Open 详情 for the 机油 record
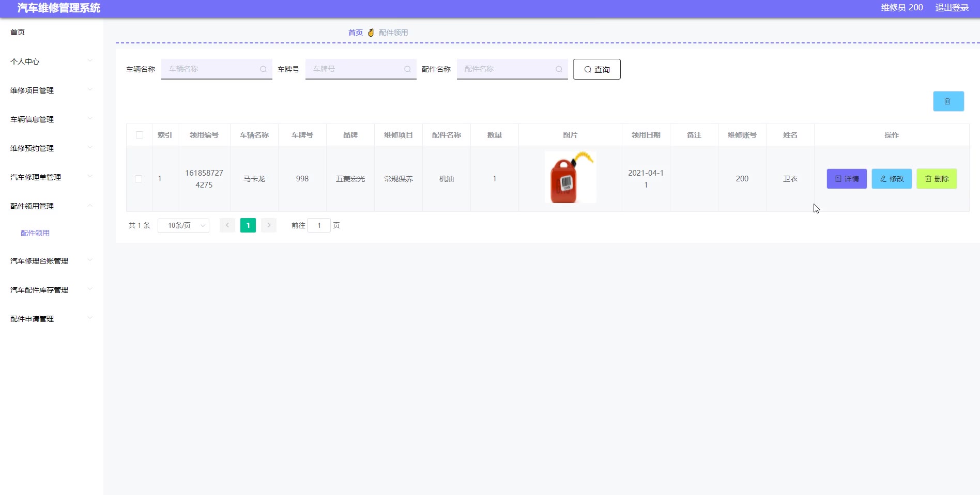 [847, 179]
